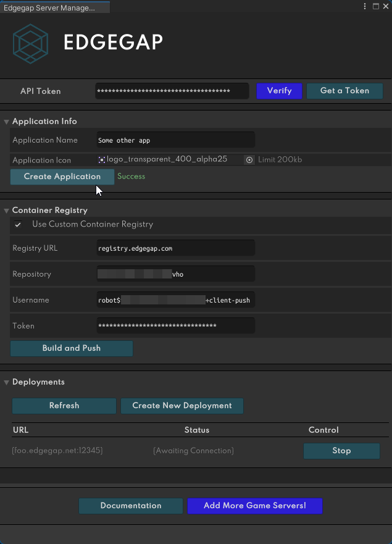Collapse the Application Info section
Viewport: 392px width, 544px height.
point(6,122)
